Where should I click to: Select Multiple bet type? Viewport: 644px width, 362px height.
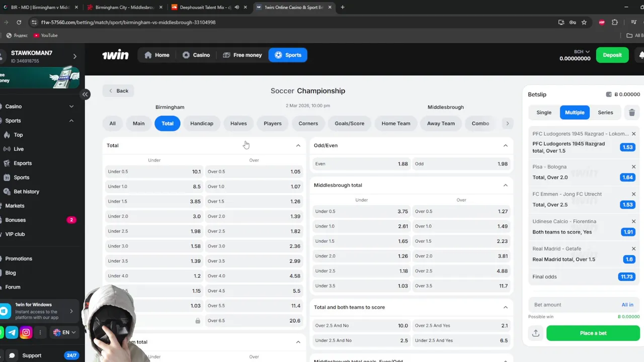pyautogui.click(x=575, y=113)
